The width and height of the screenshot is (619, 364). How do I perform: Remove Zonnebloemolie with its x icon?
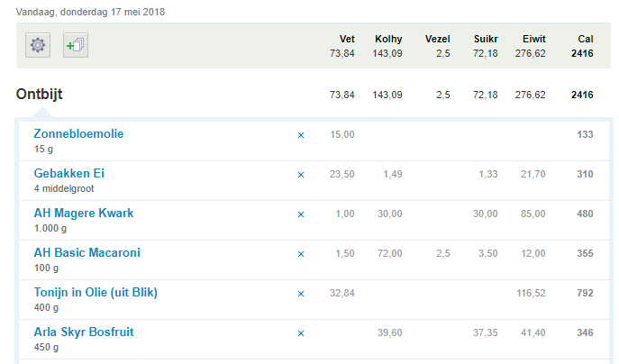(x=301, y=135)
